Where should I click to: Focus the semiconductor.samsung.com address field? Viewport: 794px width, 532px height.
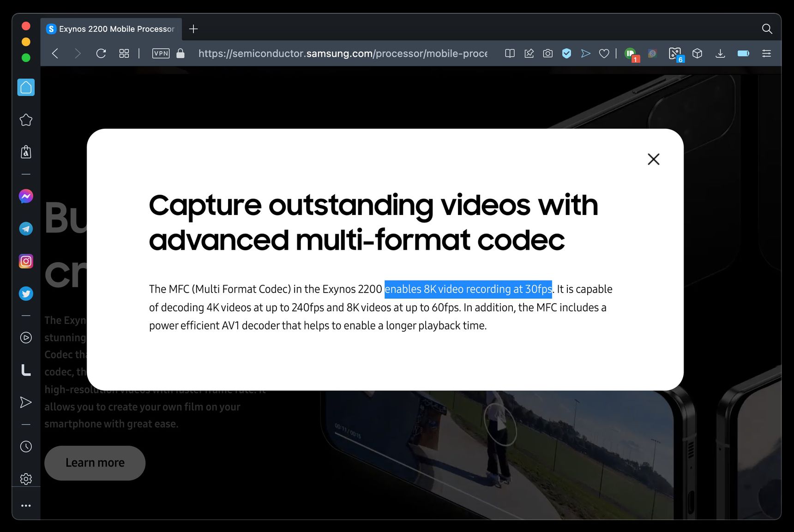[x=343, y=54]
